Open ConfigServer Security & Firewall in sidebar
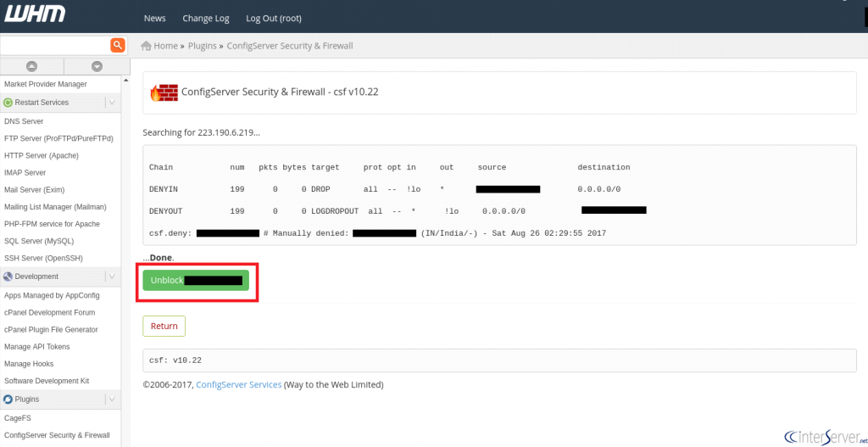 click(57, 436)
